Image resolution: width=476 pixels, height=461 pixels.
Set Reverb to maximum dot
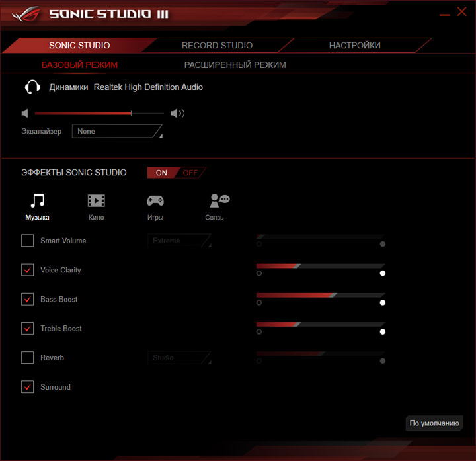(x=383, y=361)
